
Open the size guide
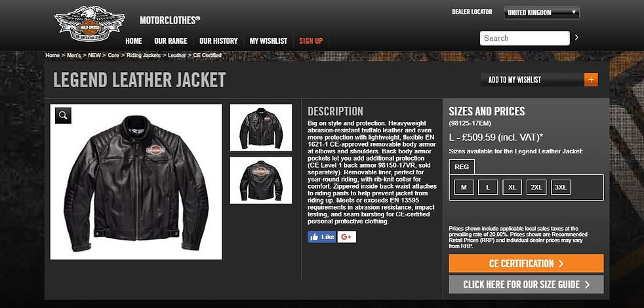coord(526,284)
